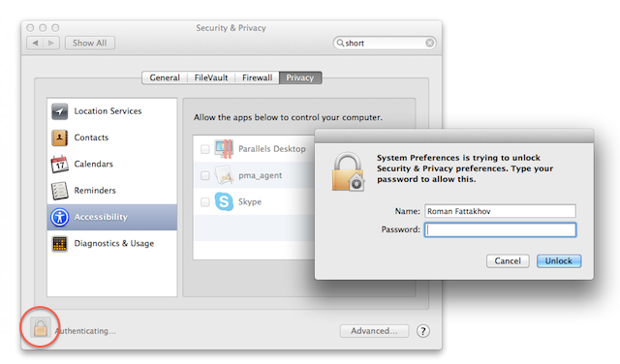Screen dimensions: 620x364
Task: Check the Skype accessibility checkbox
Action: point(204,202)
